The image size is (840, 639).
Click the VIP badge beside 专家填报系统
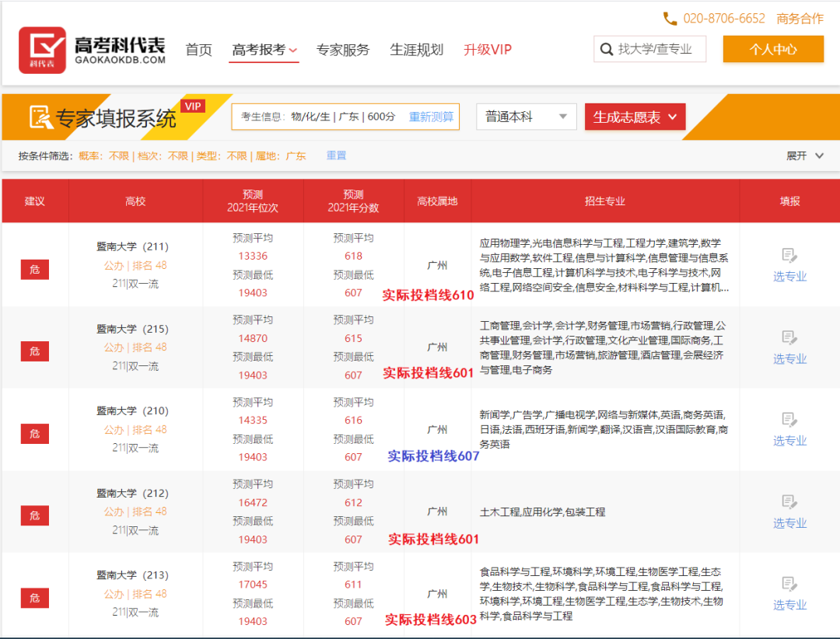coord(193,106)
